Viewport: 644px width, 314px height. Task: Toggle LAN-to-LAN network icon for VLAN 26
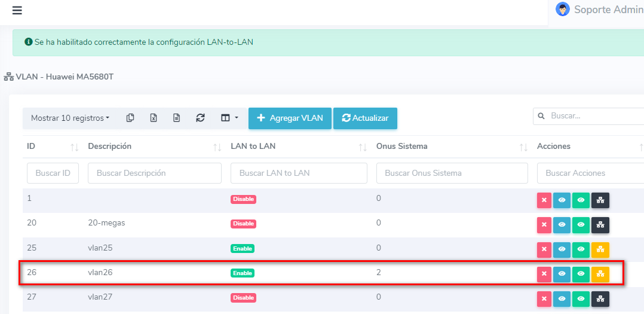600,275
